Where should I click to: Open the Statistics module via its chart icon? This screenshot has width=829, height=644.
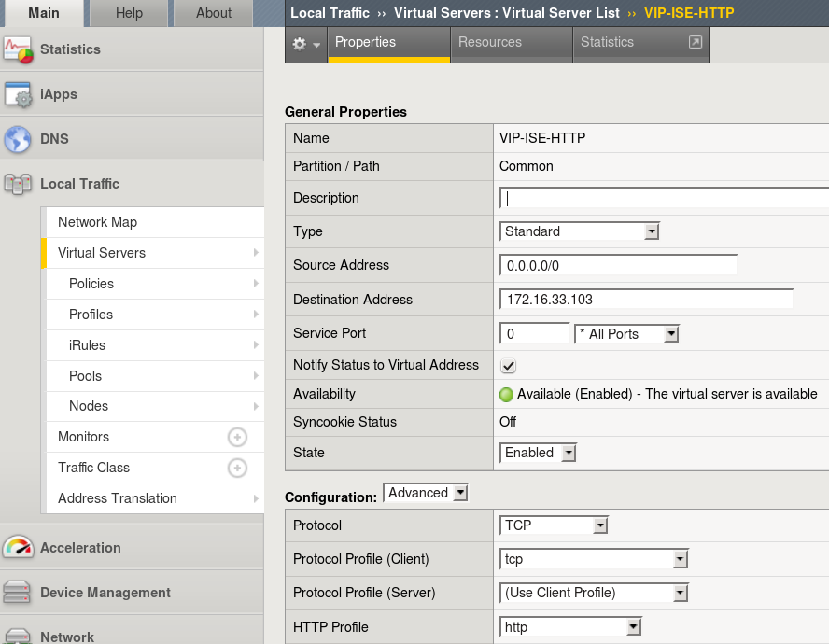tap(19, 49)
